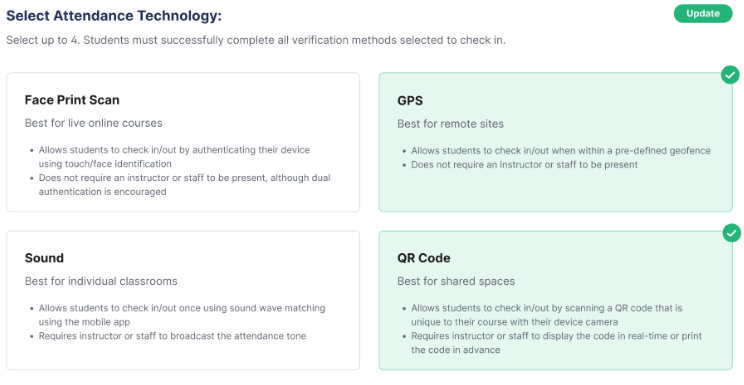The width and height of the screenshot is (744, 385).
Task: Click the touch/face identification bullet text
Action: [x=174, y=157]
